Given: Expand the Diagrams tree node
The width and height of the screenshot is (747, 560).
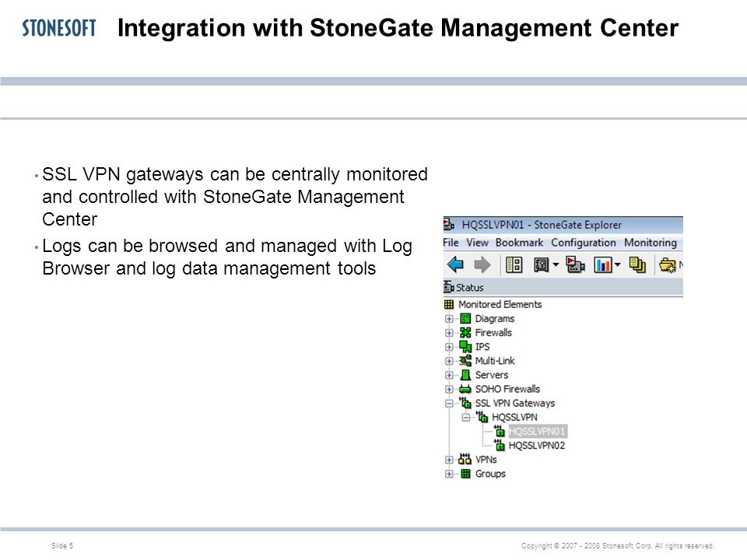Looking at the screenshot, I should 449,319.
